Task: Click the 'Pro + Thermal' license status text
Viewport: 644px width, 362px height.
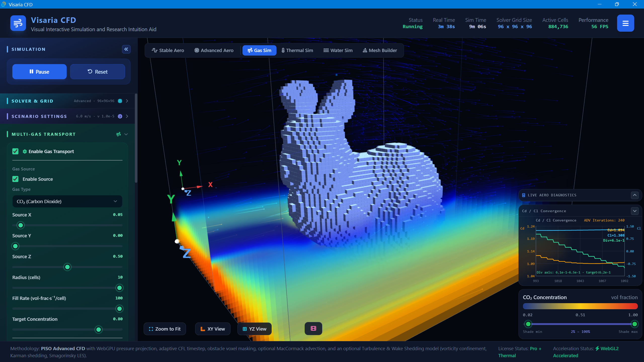Action: point(520,352)
